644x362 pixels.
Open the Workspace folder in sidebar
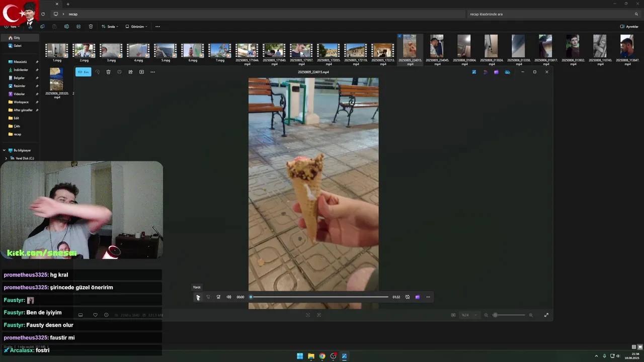tap(20, 102)
